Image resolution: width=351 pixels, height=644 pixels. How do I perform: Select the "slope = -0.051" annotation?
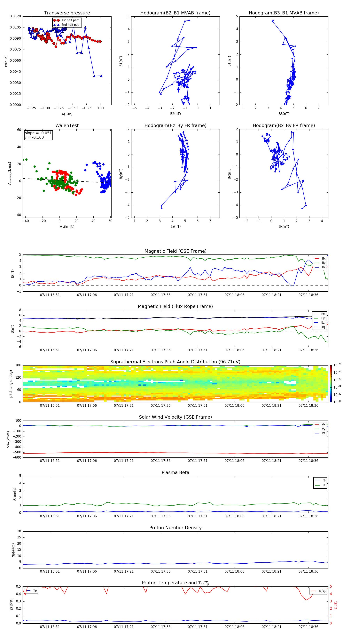pyautogui.click(x=38, y=133)
